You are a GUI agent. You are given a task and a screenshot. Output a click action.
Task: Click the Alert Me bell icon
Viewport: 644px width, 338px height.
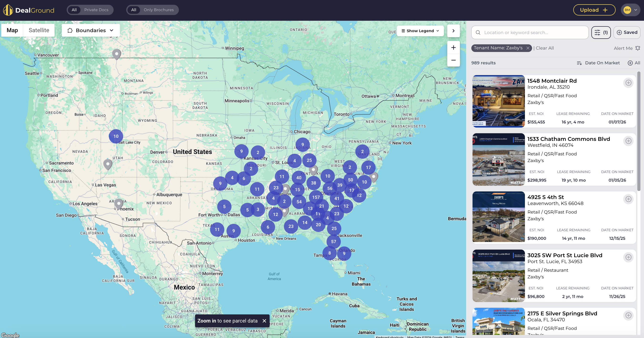tap(638, 48)
